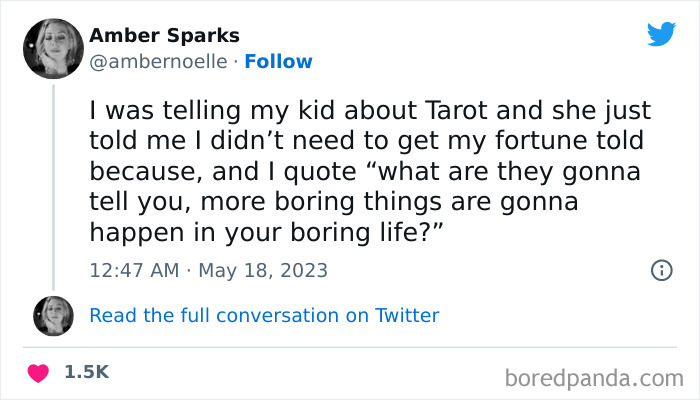The image size is (700, 400).
Task: Click the @ambernoelle handle
Action: coord(158,61)
